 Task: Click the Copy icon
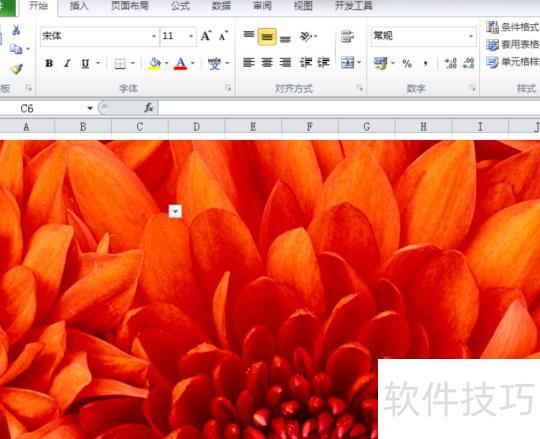click(16, 49)
